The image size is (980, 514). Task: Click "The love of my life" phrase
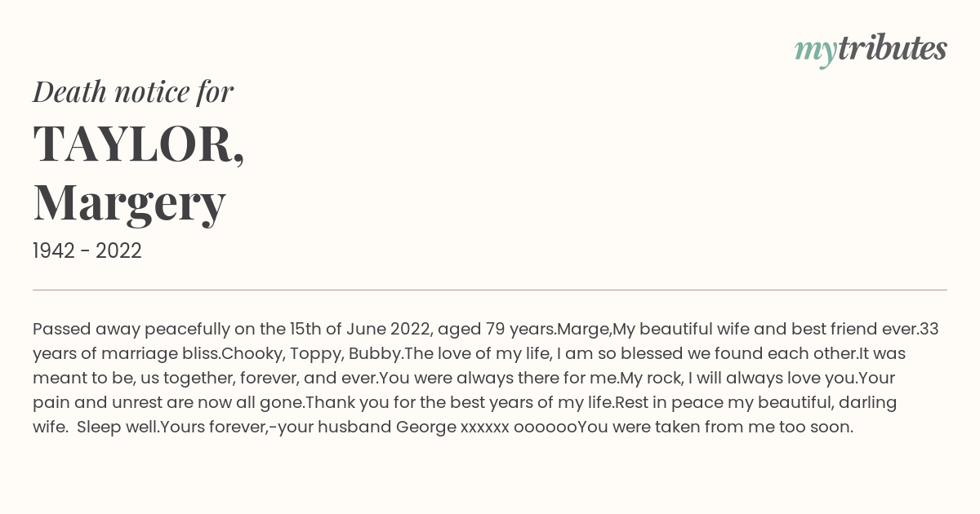475,354
